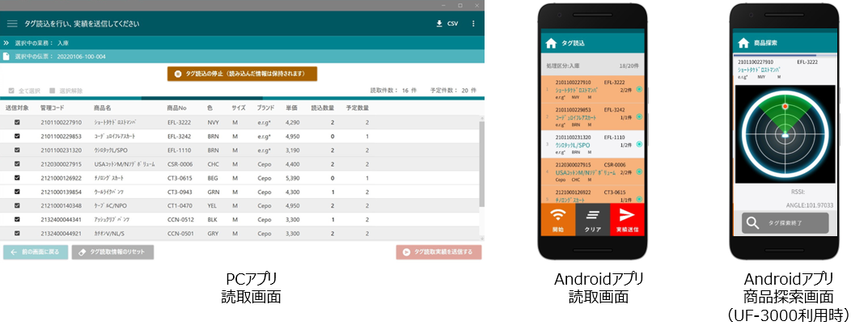Open the hamburger menu in desktop app

(x=11, y=23)
